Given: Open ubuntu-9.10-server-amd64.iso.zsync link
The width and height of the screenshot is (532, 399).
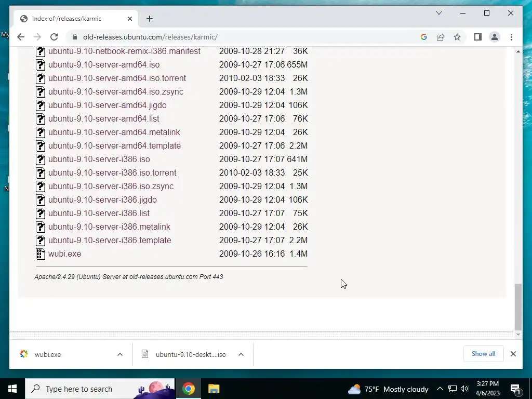Looking at the screenshot, I should [116, 91].
